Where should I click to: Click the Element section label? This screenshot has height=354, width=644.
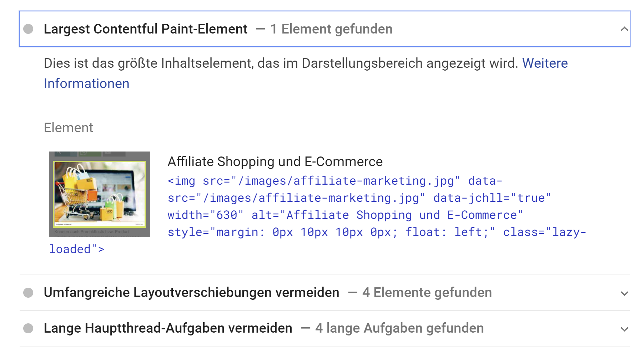(x=68, y=127)
